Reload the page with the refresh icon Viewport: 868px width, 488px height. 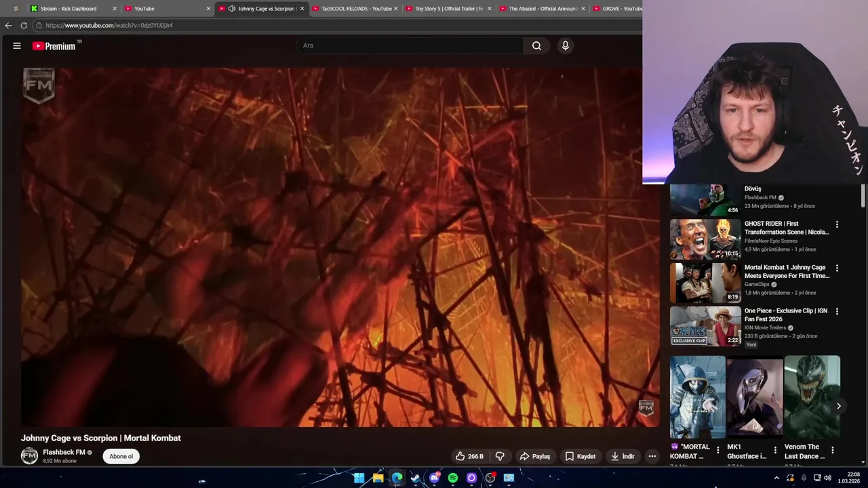tap(24, 25)
